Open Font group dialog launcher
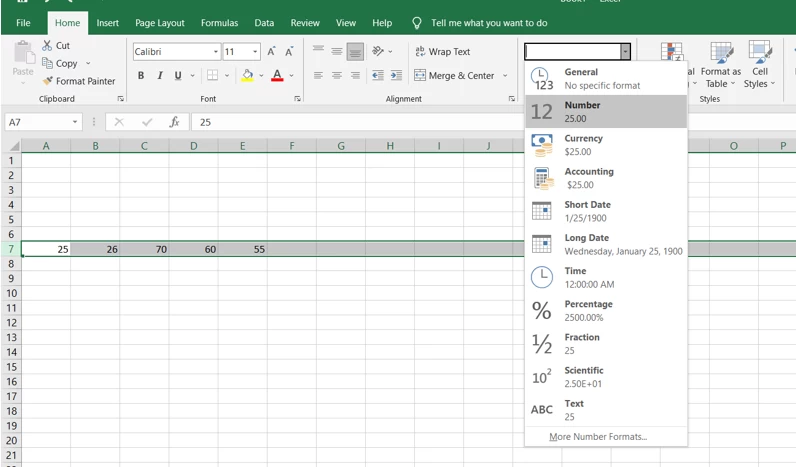 (297, 98)
